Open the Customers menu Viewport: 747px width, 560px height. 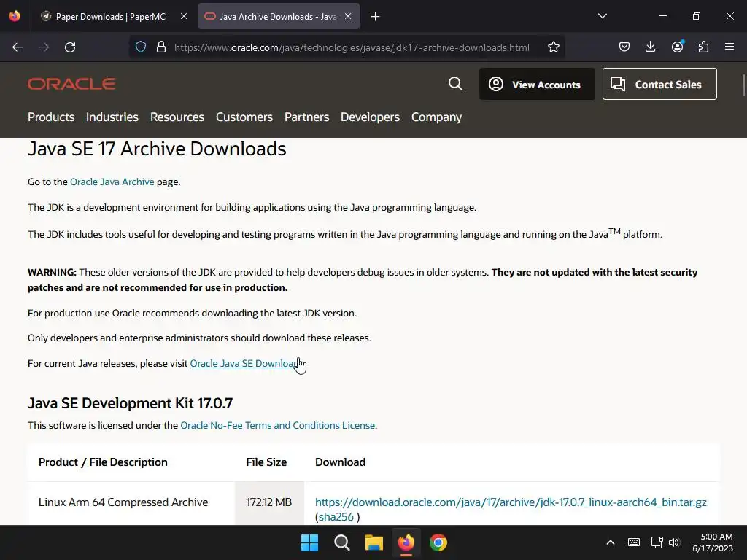tap(244, 117)
